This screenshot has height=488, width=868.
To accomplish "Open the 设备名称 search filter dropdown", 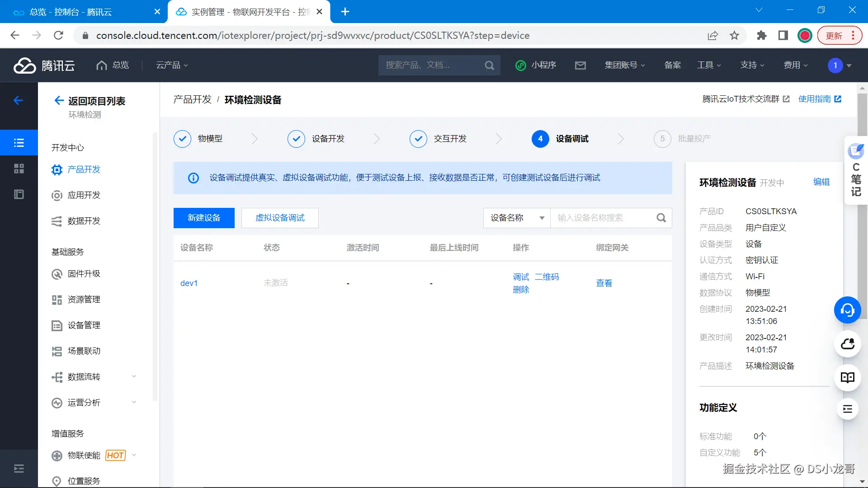I will [517, 218].
